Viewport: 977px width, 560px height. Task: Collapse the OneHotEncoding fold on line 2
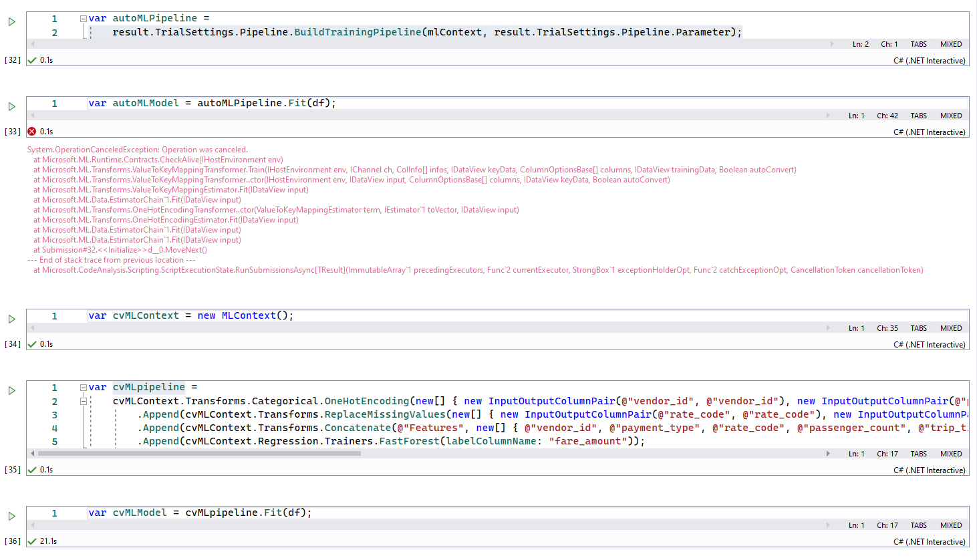pos(84,402)
